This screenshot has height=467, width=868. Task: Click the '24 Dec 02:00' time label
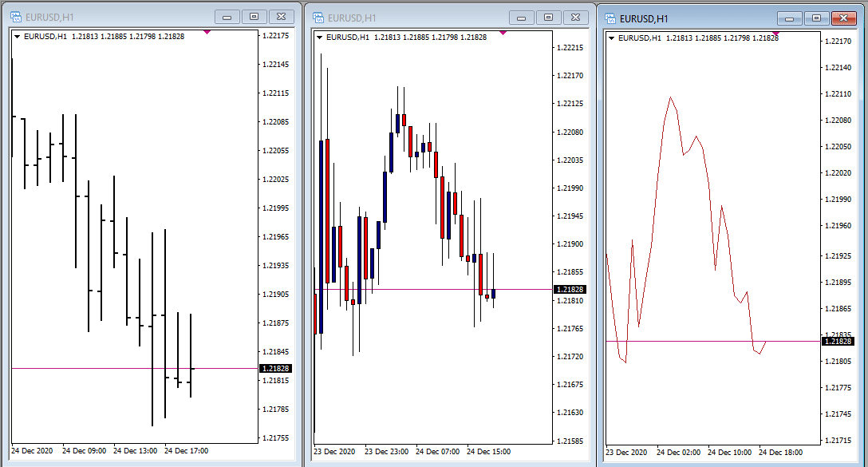[678, 452]
